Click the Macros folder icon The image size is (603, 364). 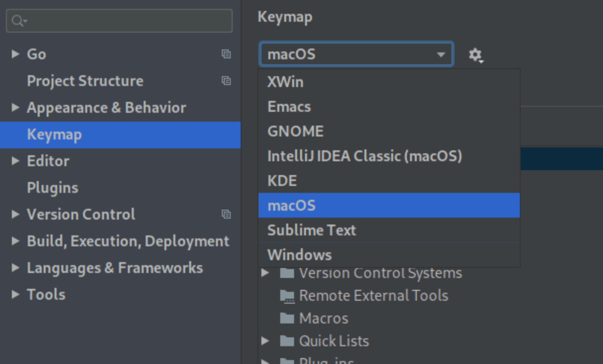(x=287, y=318)
